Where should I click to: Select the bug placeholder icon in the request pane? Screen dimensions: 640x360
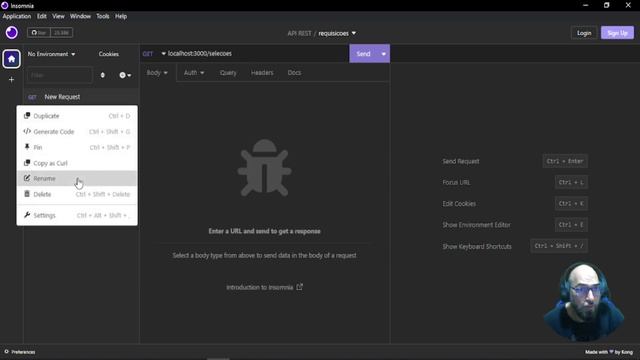(264, 168)
